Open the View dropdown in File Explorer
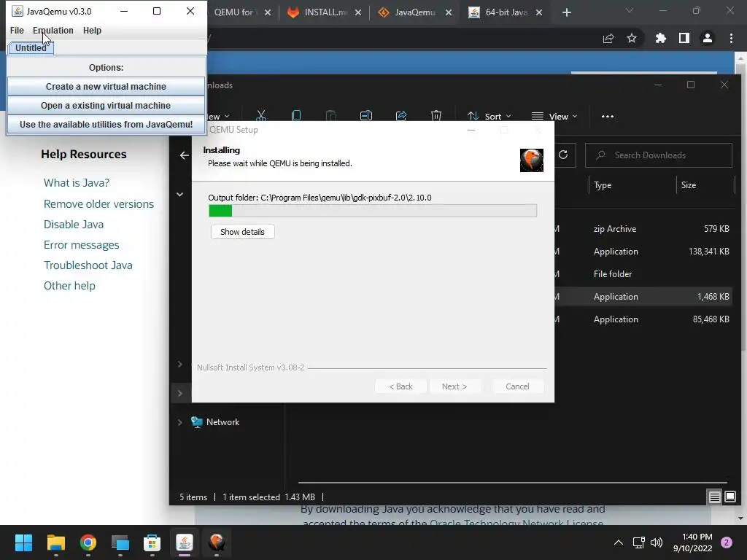The image size is (747, 560). [x=554, y=116]
